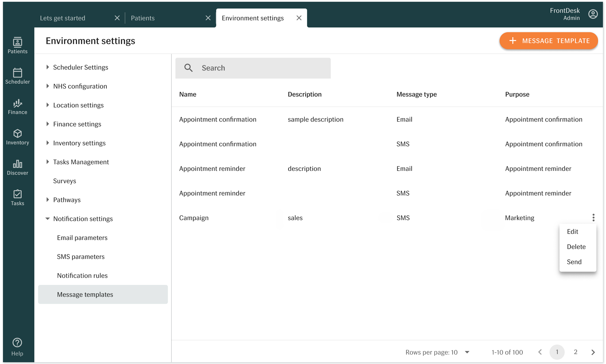606x364 pixels.
Task: Expand the Scheduler Settings tree item
Action: [x=48, y=67]
